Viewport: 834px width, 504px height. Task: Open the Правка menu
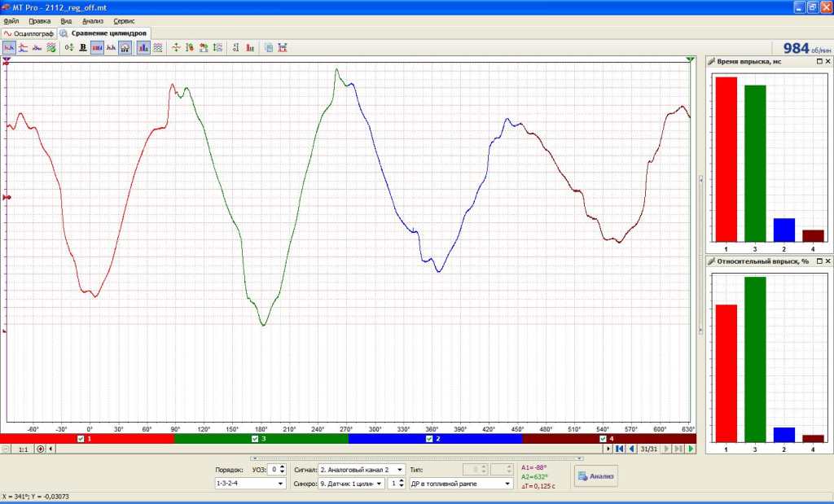[x=40, y=21]
